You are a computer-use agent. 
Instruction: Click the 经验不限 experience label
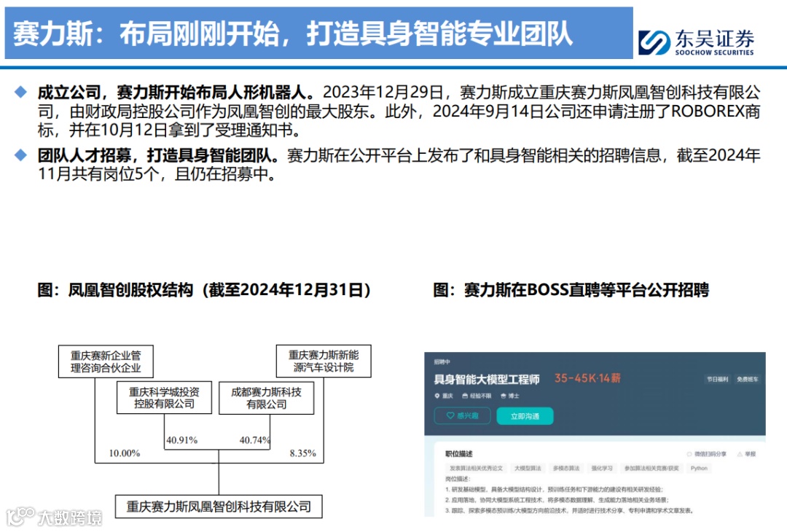pos(477,396)
